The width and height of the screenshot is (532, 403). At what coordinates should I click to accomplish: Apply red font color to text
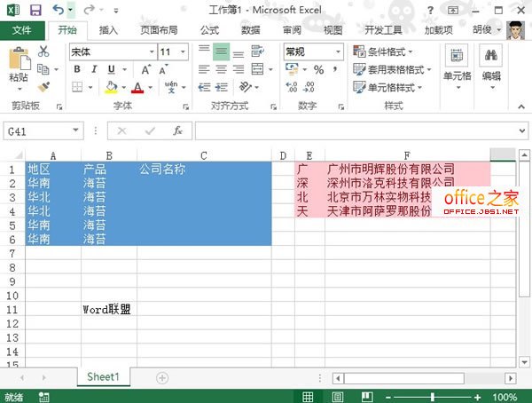137,87
